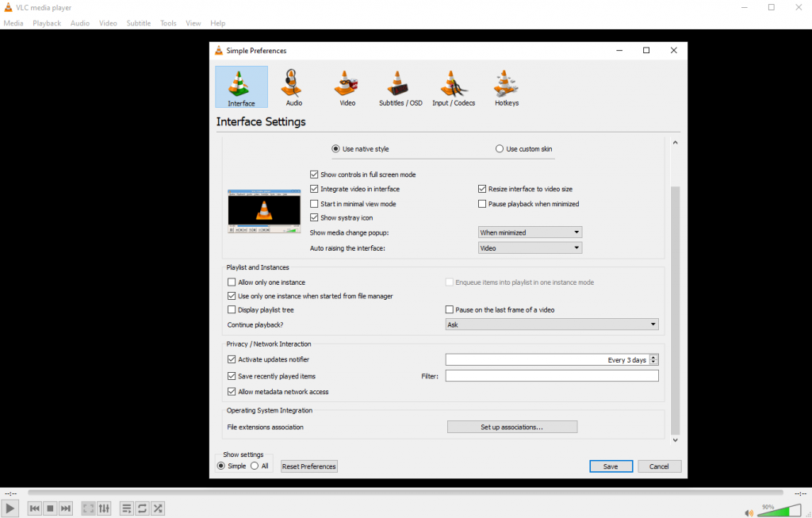Toggle Show controls in full screen mode
Screen dimensions: 812x518
314,175
